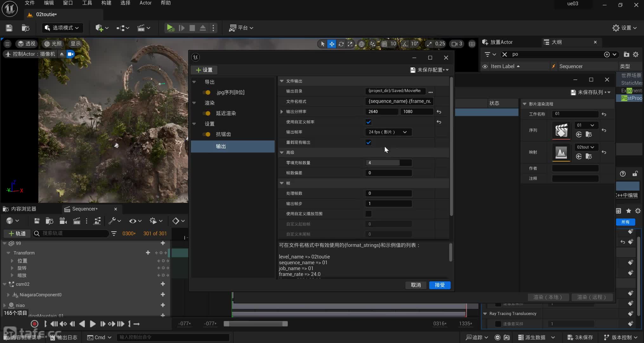Play the sequence forward

[x=93, y=324]
